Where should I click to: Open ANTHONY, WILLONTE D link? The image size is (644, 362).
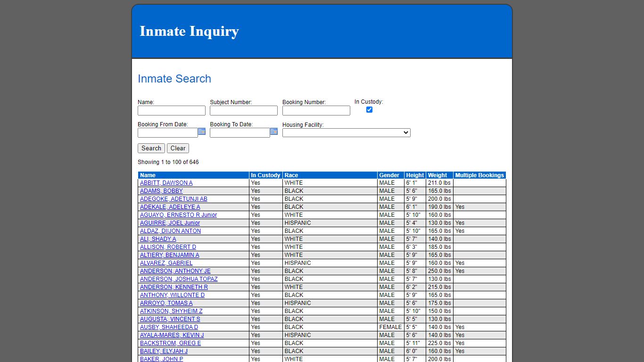coord(173,295)
